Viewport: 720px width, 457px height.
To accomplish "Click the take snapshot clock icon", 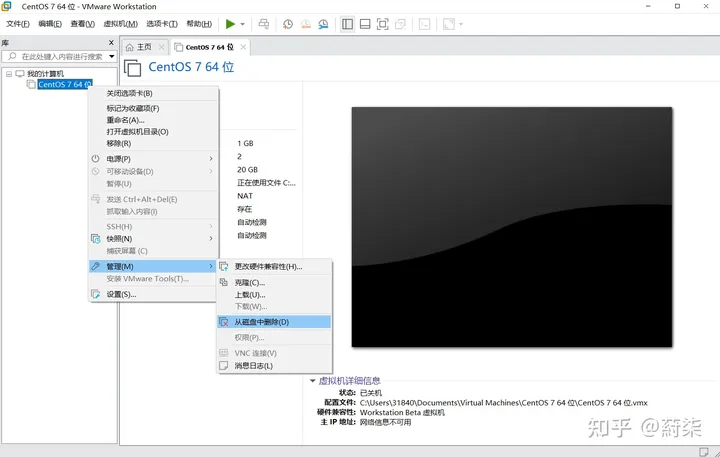I will pos(288,24).
